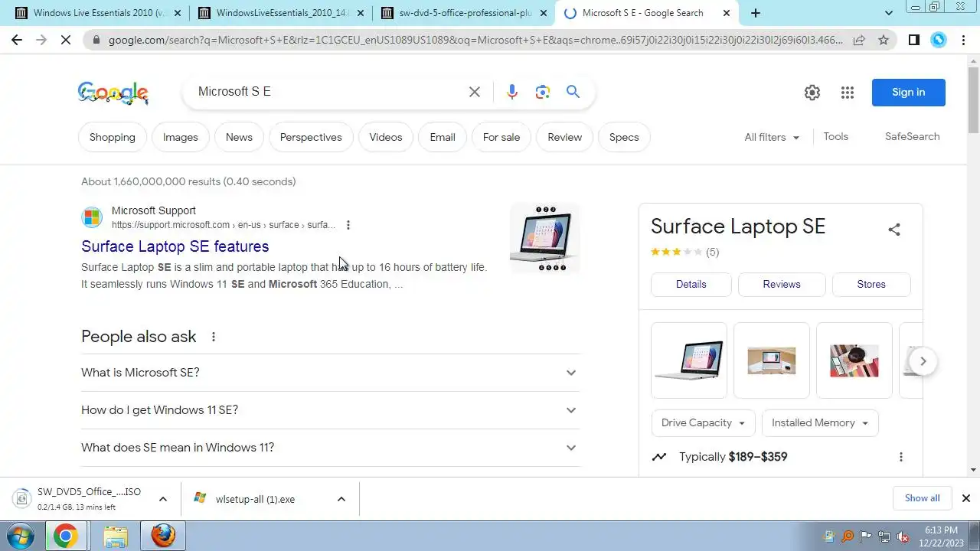Viewport: 980px width, 551px height.
Task: Open People also ask options menu
Action: point(214,337)
